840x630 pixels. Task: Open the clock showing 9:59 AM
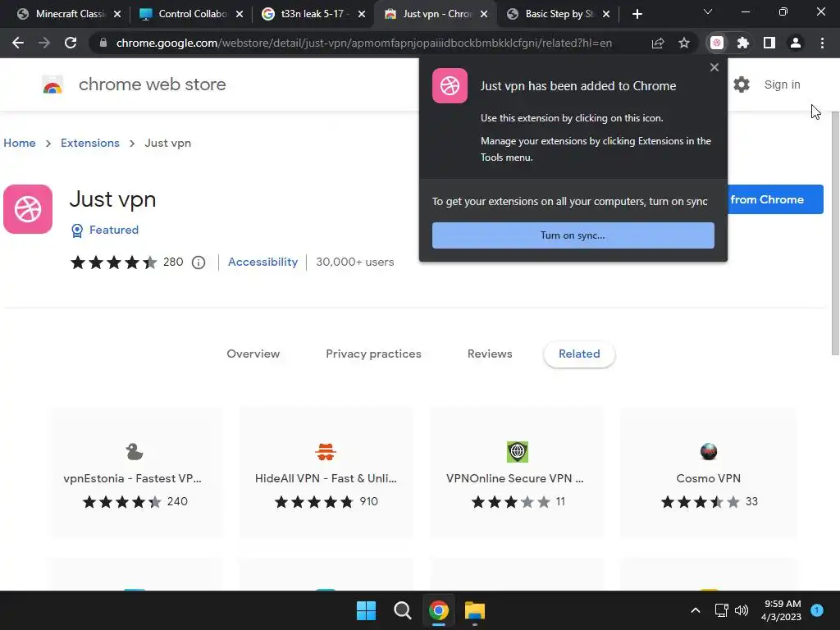[782, 610]
